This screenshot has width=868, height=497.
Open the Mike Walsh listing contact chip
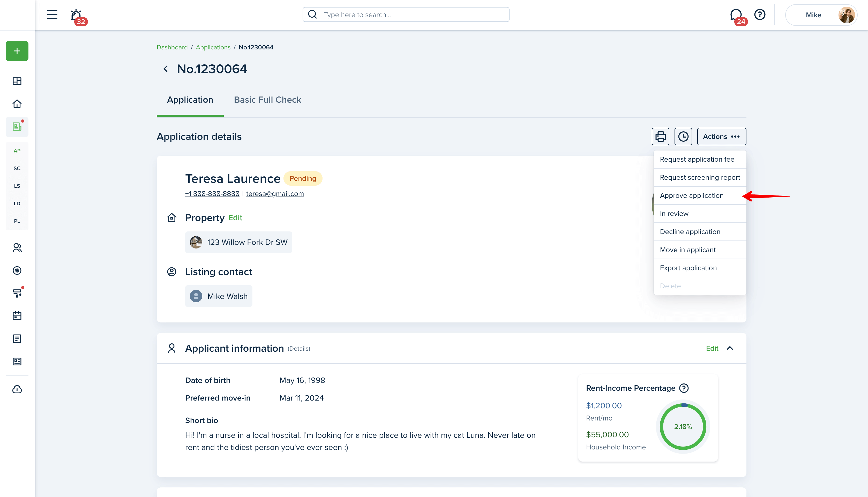pos(219,296)
